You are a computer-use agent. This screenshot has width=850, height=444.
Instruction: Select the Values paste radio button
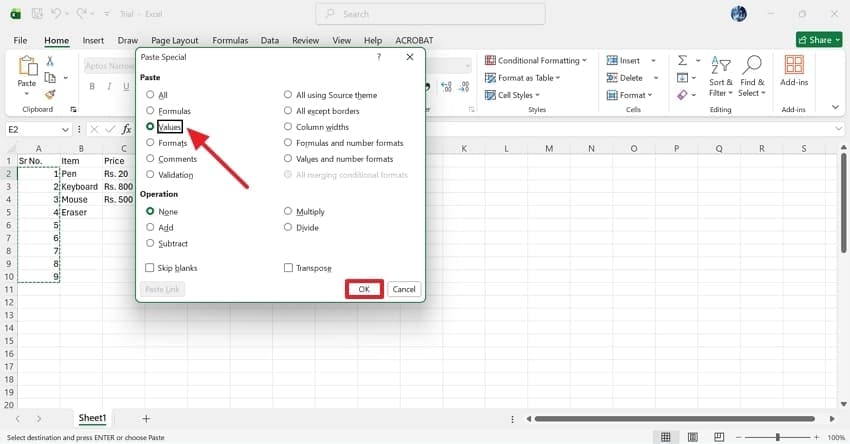(x=150, y=126)
